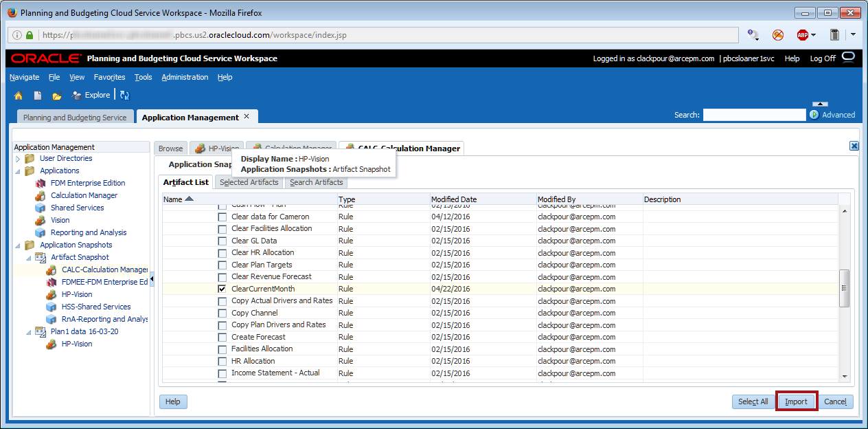This screenshot has width=868, height=429.
Task: Select FDM Enterprise Edition application icon
Action: point(40,183)
